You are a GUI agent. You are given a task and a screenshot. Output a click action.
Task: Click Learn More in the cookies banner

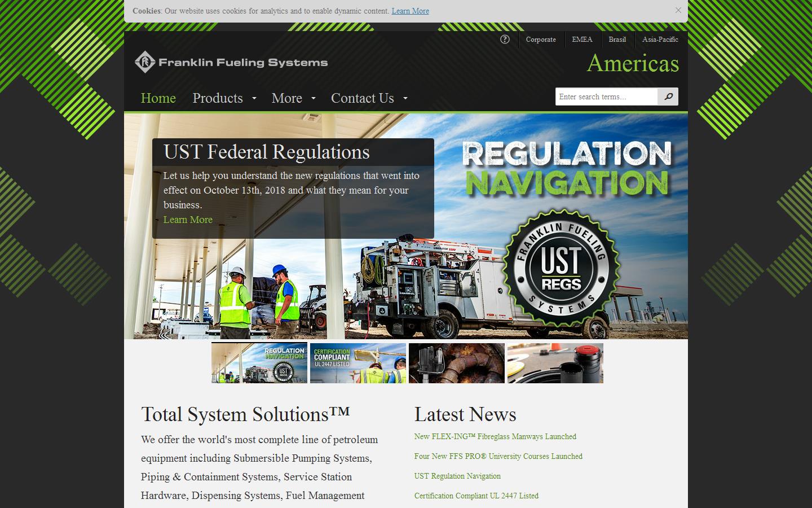[410, 11]
